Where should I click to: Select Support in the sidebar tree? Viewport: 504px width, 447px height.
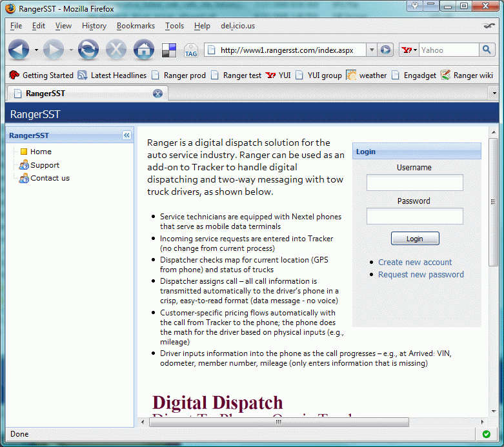click(x=45, y=165)
